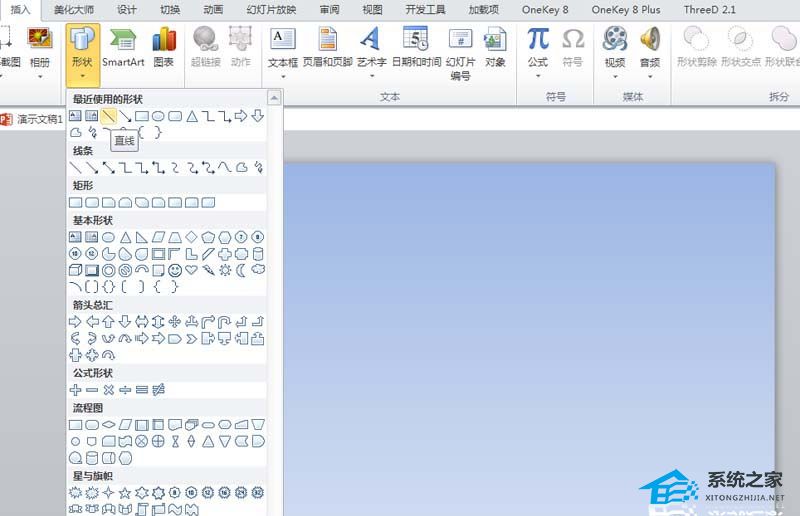This screenshot has height=516, width=800.
Task: Insert 幻灯片编号 slide number
Action: point(460,54)
